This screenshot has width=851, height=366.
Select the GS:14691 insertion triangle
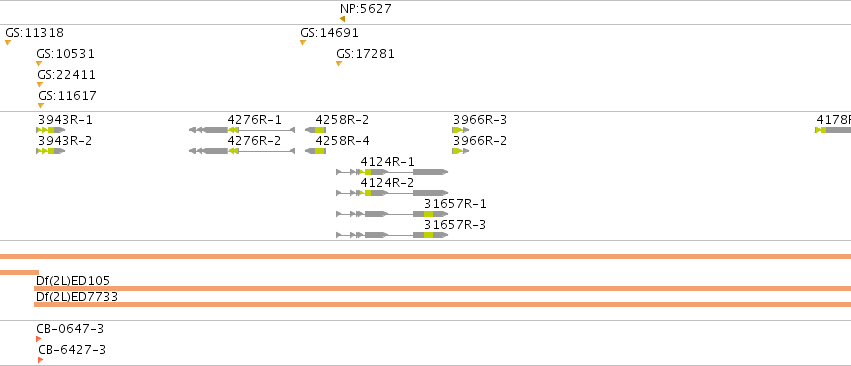[x=303, y=42]
